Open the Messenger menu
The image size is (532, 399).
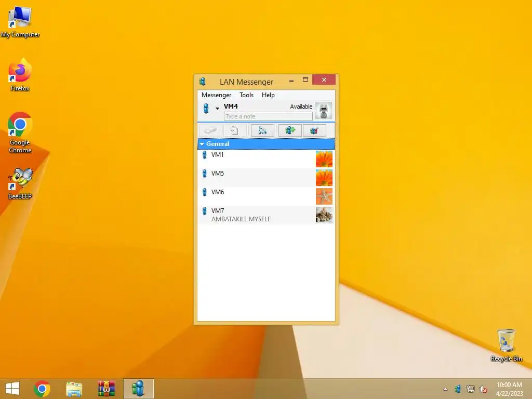217,95
